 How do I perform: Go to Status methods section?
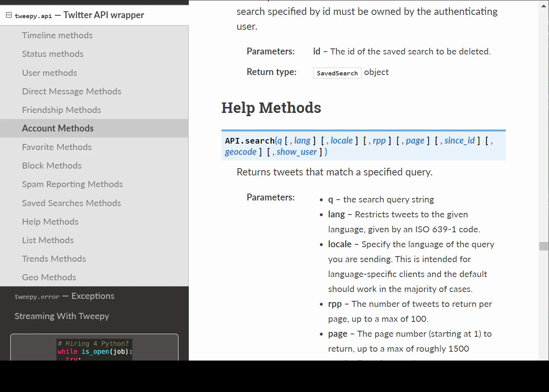[53, 54]
